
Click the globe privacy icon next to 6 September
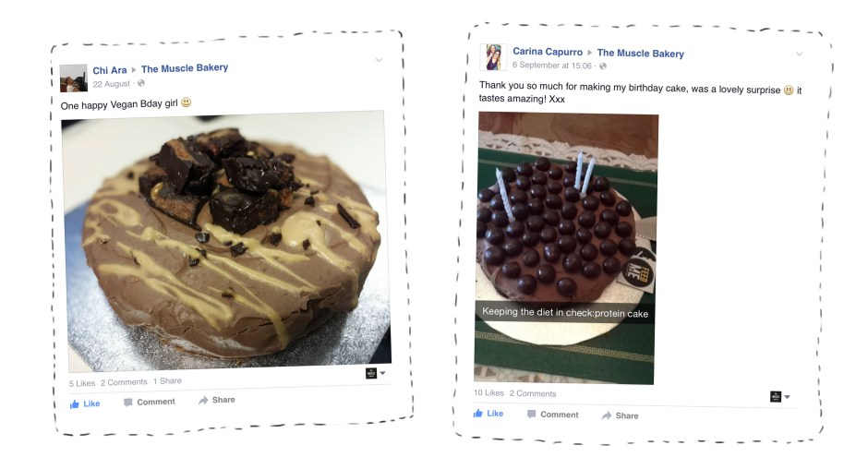coord(603,66)
